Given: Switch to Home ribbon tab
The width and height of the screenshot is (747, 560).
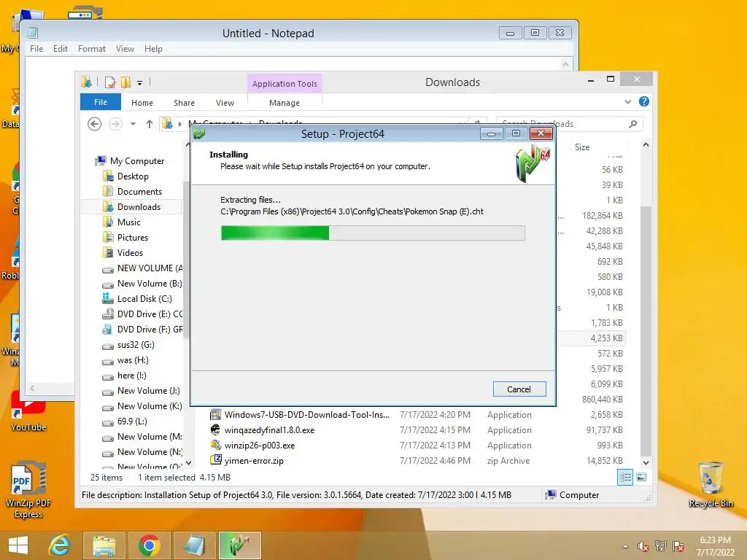Looking at the screenshot, I should point(142,103).
